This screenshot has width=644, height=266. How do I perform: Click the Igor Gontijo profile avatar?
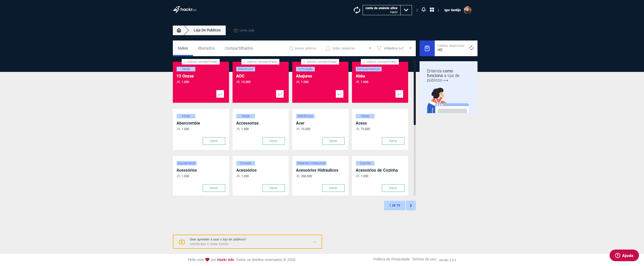click(x=467, y=10)
